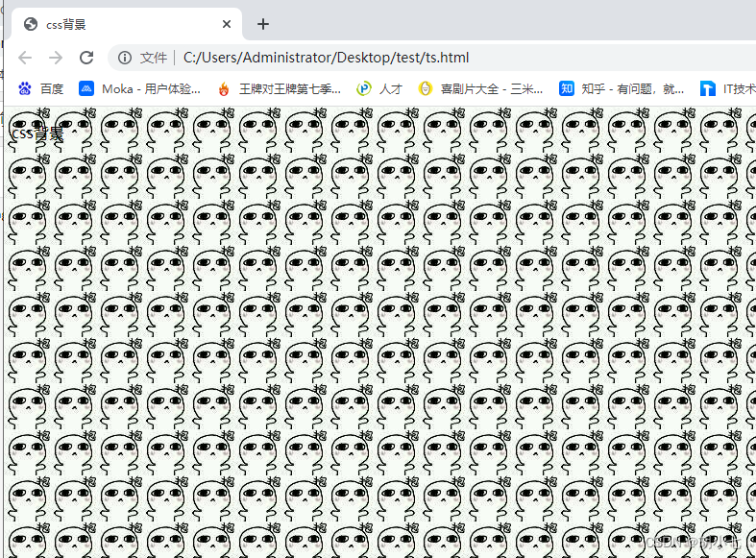Close the css背景 tab
756x558 pixels.
point(227,24)
